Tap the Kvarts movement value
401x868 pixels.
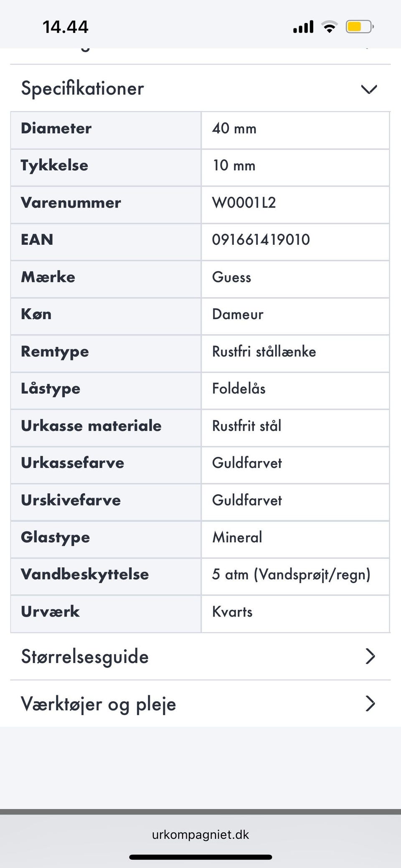pyautogui.click(x=232, y=612)
